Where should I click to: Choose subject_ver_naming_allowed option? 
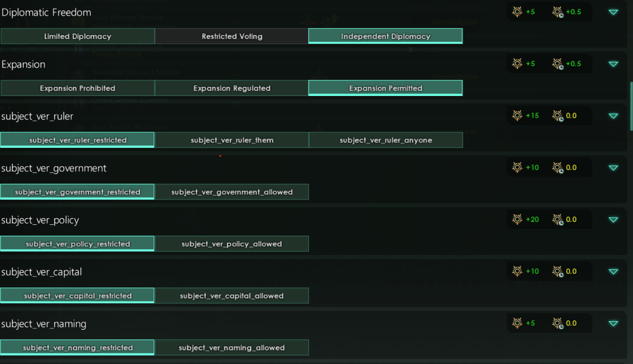pyautogui.click(x=232, y=347)
